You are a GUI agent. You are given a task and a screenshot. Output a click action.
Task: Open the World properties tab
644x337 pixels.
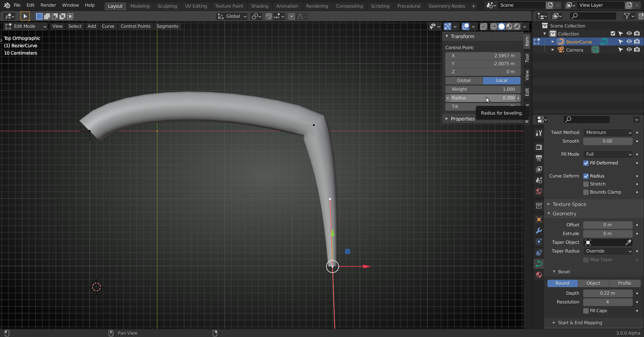[x=539, y=191]
